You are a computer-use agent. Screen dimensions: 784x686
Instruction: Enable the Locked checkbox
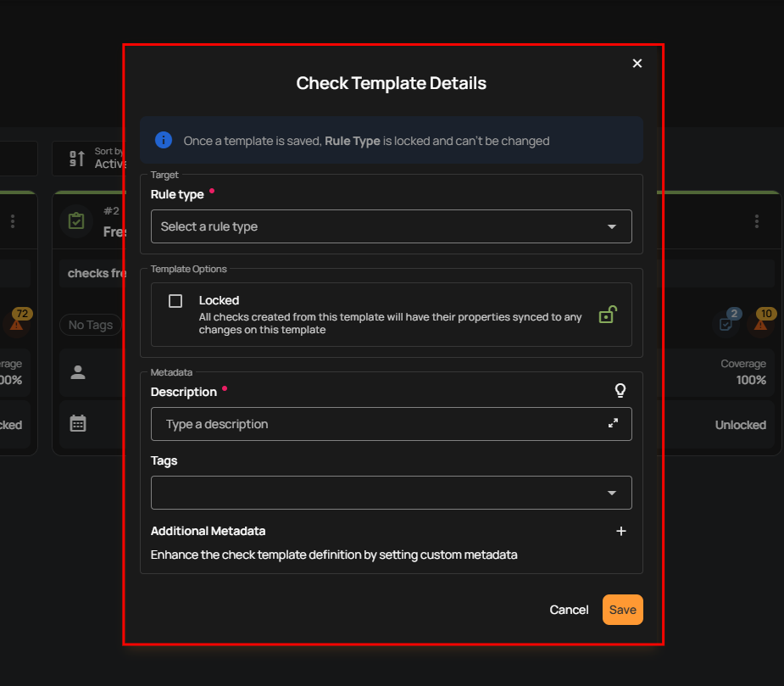pyautogui.click(x=175, y=301)
